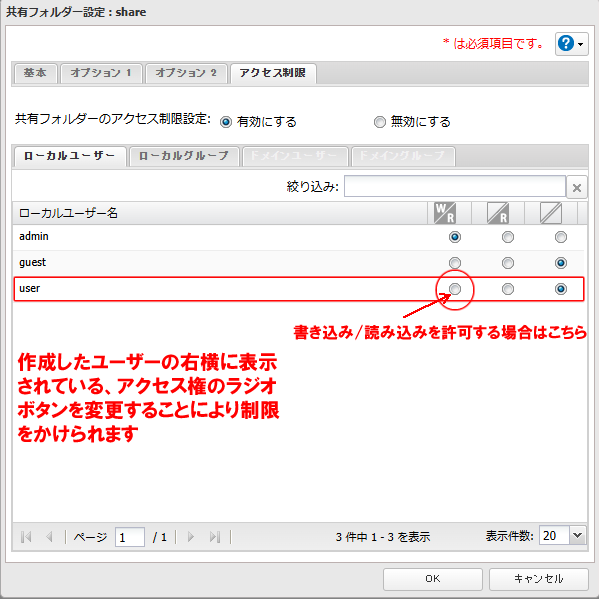The width and height of the screenshot is (599, 599).
Task: Expand the help menu dropdown arrow
Action: point(581,44)
